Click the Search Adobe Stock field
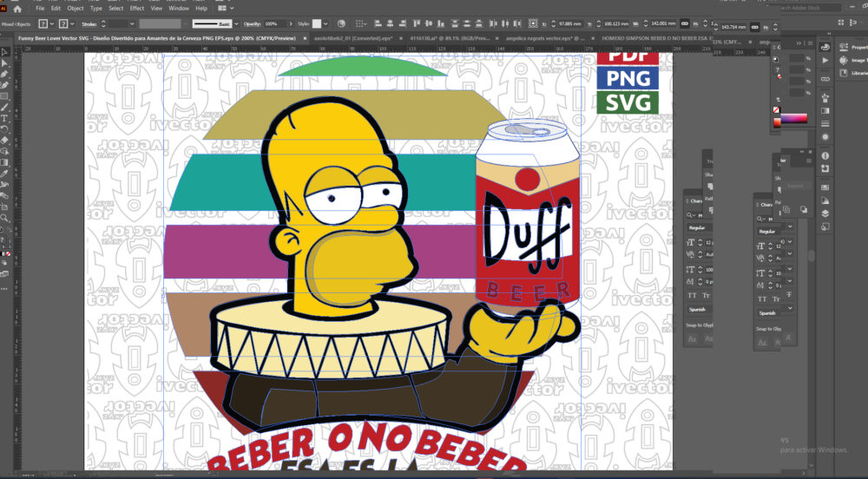 point(810,8)
